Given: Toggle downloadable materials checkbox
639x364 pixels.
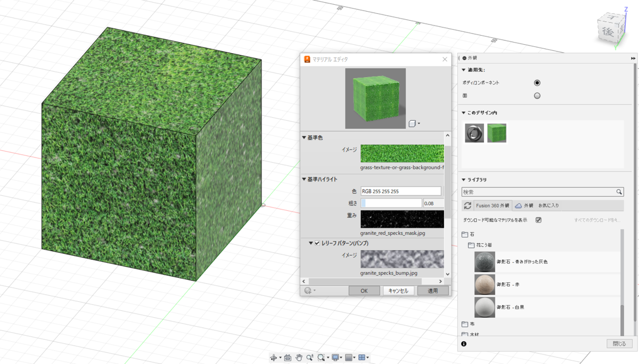Looking at the screenshot, I should (x=538, y=220).
